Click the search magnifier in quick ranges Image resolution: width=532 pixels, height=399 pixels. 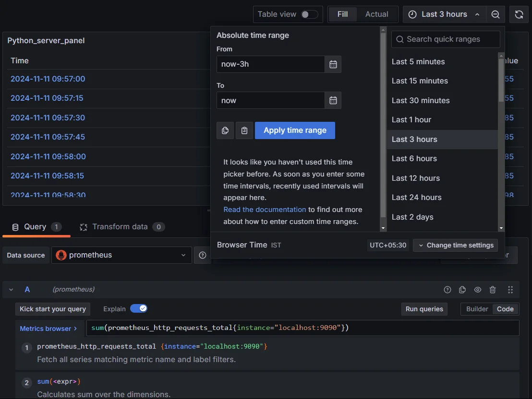399,39
